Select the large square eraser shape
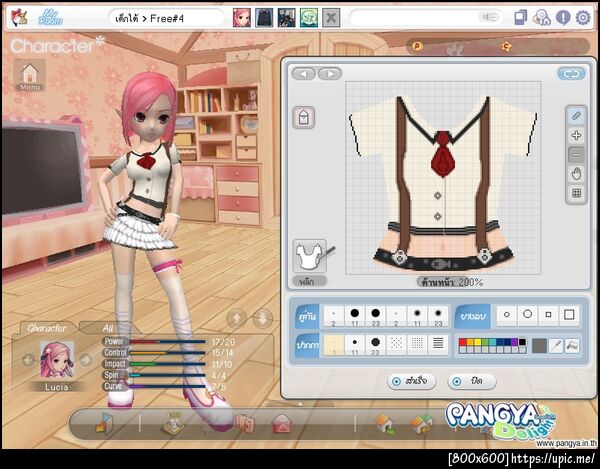 569,315
